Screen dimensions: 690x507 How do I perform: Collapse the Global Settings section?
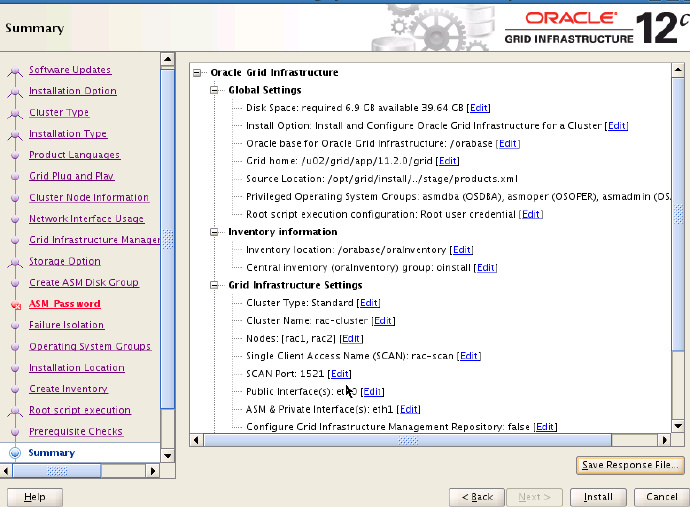214,90
